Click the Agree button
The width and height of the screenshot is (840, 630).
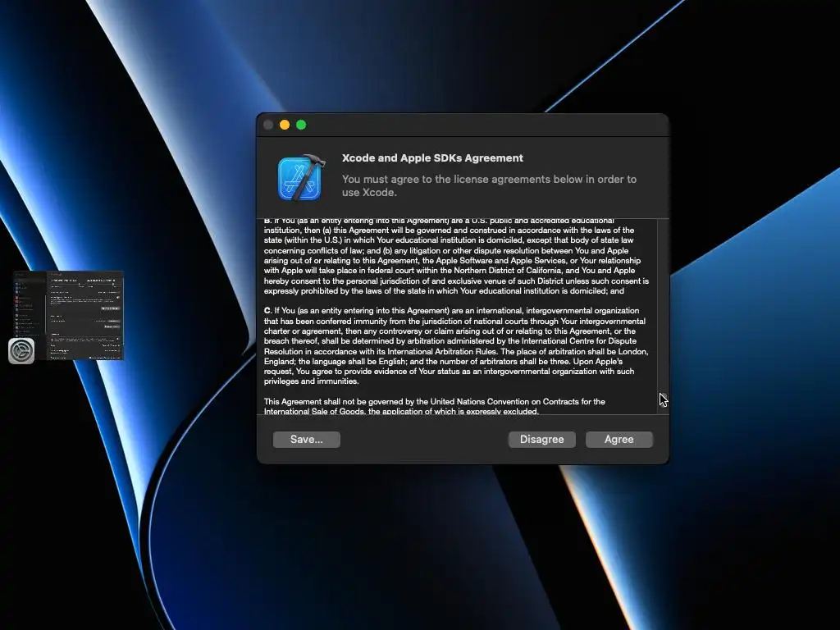pyautogui.click(x=619, y=440)
